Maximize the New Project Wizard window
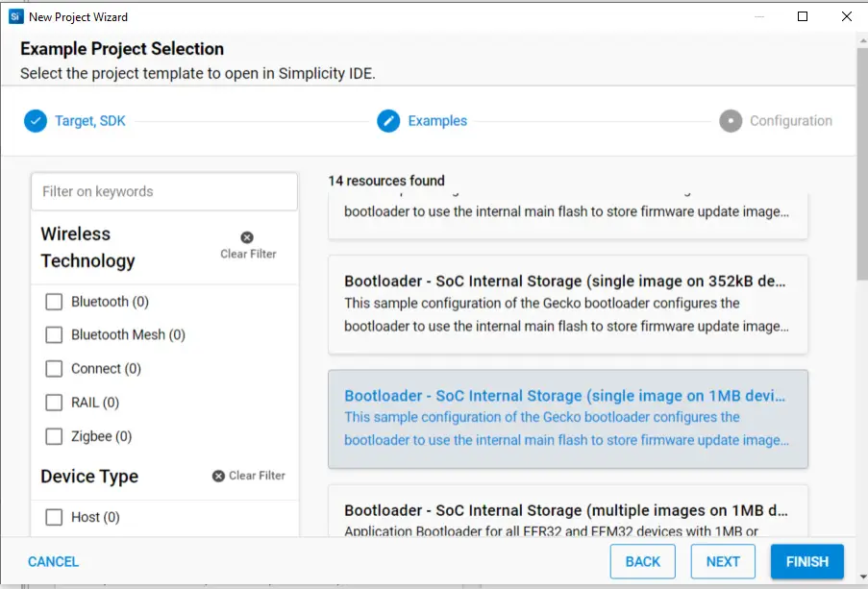Viewport: 868px width, 589px height. [803, 16]
